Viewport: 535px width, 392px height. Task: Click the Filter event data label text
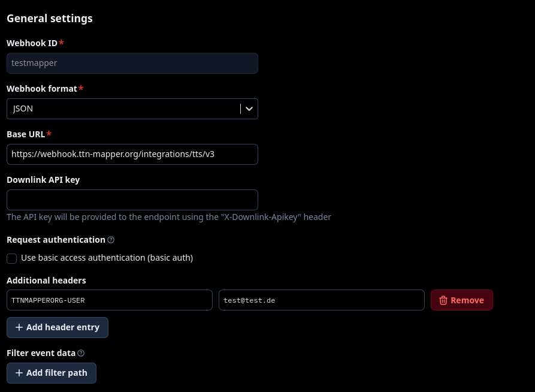41,353
